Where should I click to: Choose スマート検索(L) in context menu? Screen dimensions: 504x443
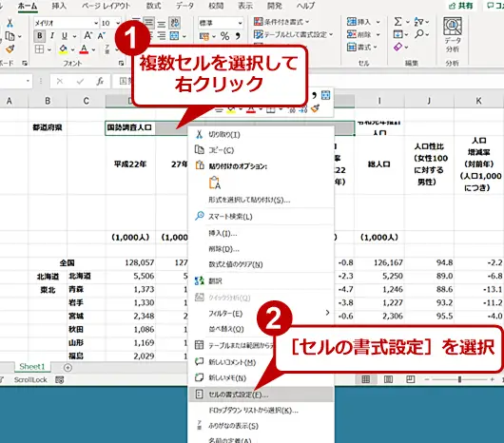pyautogui.click(x=261, y=216)
